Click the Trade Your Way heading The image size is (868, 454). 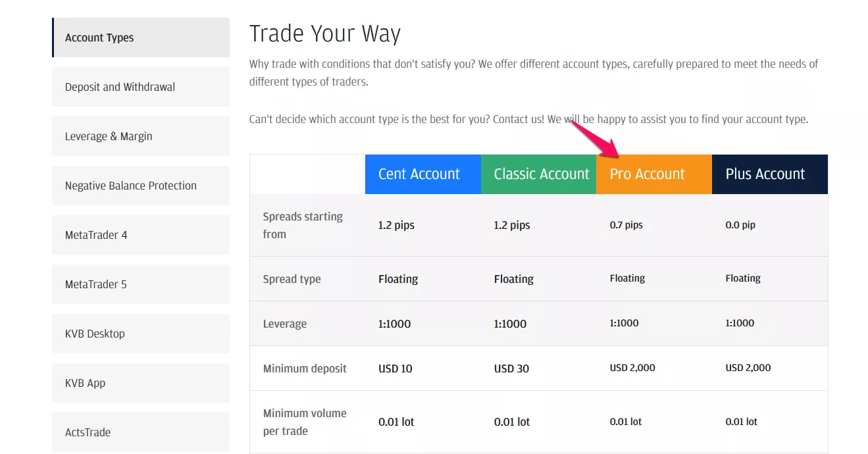(x=325, y=34)
